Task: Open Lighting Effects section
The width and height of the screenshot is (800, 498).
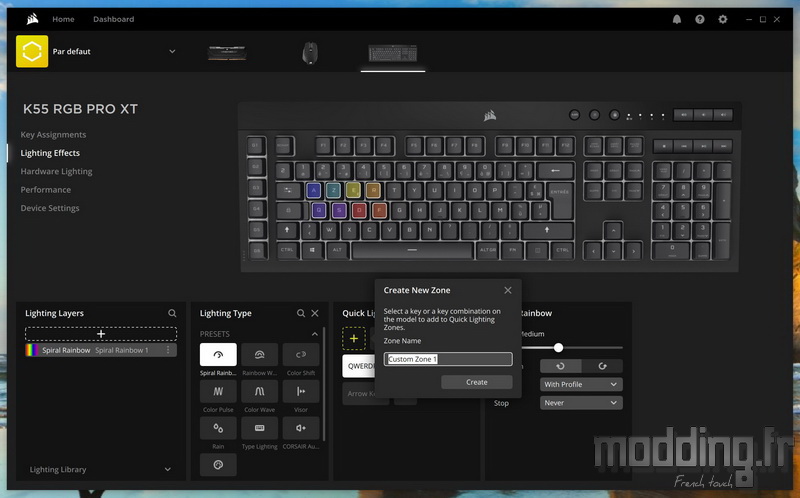Action: pos(50,153)
